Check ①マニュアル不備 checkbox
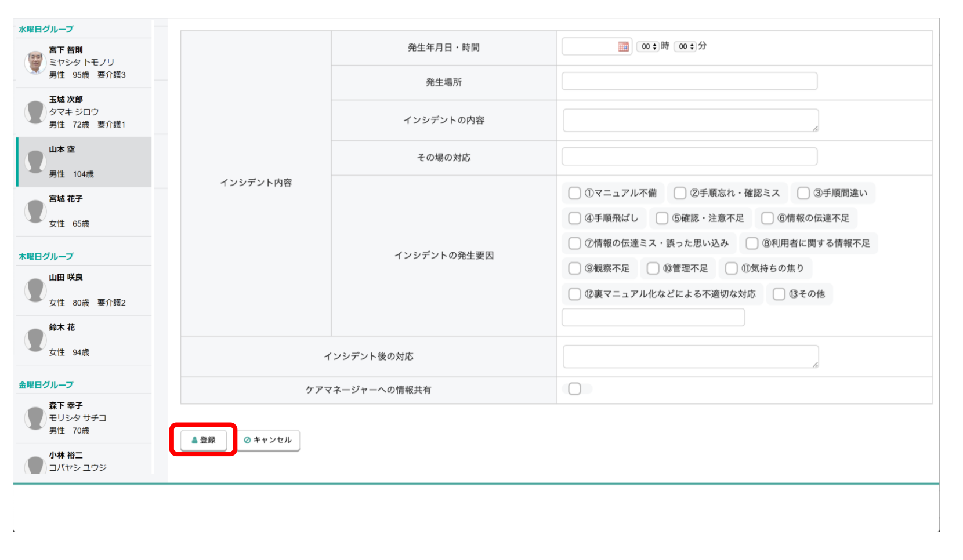The image size is (963, 560). [x=574, y=193]
